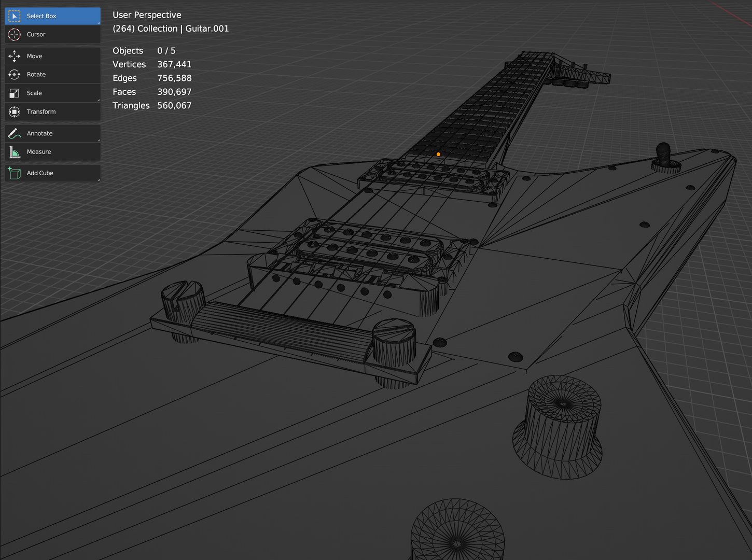Select the Scale tool icon
Viewport: 752px width, 560px height.
click(15, 93)
